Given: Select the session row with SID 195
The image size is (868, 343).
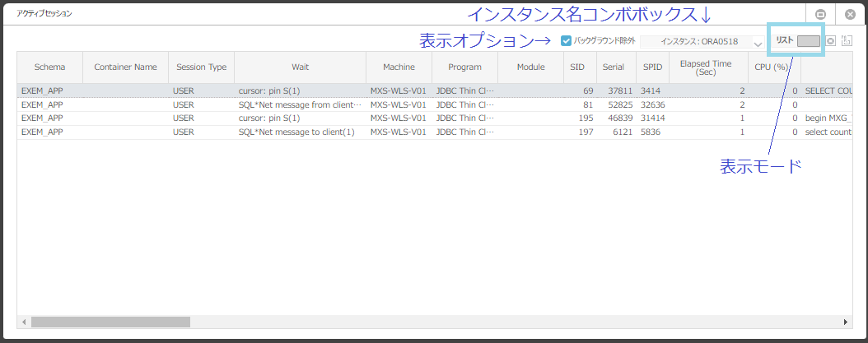Looking at the screenshot, I should pos(435,118).
